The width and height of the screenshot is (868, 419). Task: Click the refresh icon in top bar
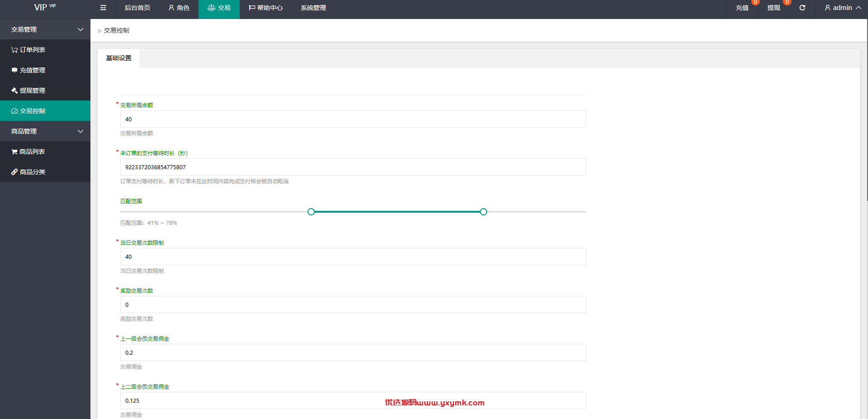point(802,8)
